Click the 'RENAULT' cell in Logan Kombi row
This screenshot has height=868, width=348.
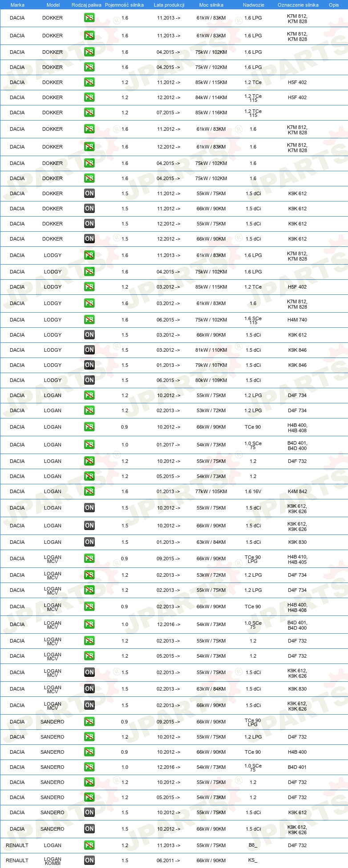[x=17, y=860]
